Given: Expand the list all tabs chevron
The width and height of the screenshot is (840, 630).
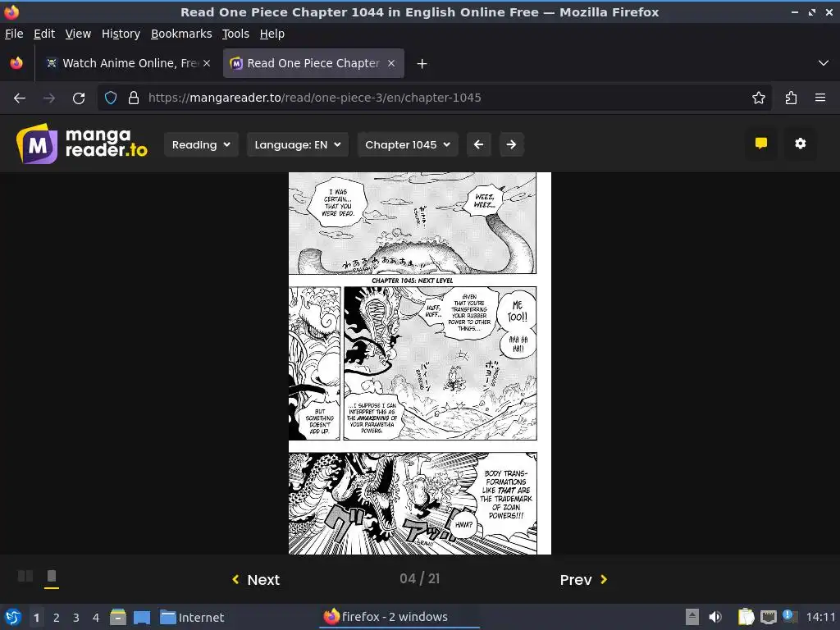Looking at the screenshot, I should [824, 63].
